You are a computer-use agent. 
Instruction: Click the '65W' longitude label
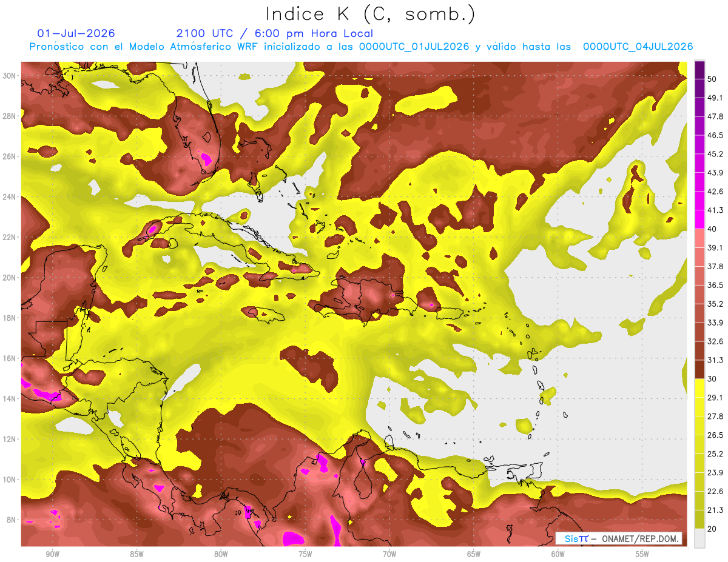pos(474,554)
